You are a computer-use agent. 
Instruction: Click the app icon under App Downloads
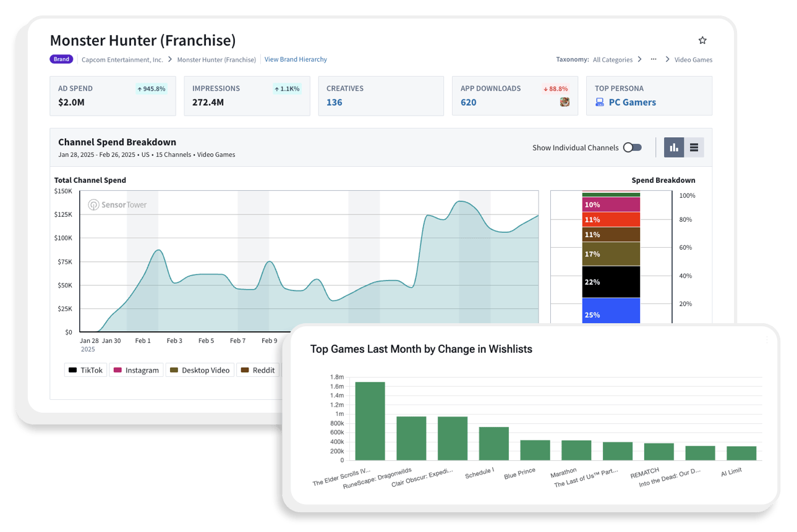565,103
